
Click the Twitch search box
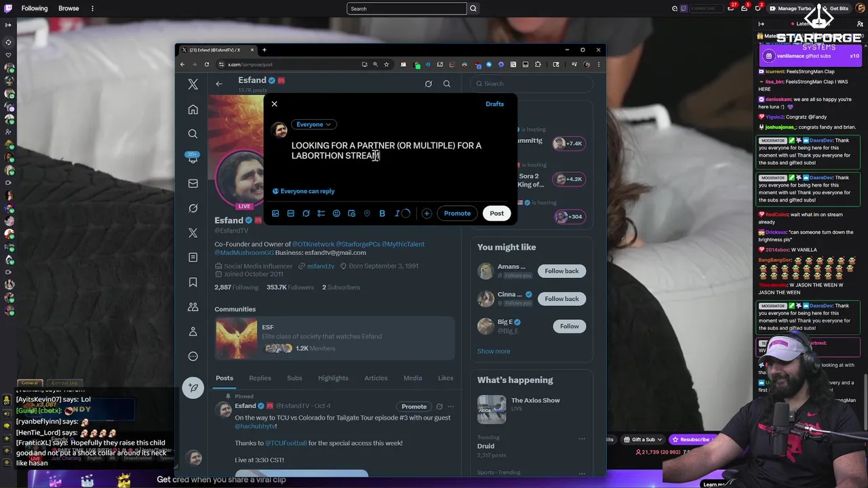coord(406,9)
